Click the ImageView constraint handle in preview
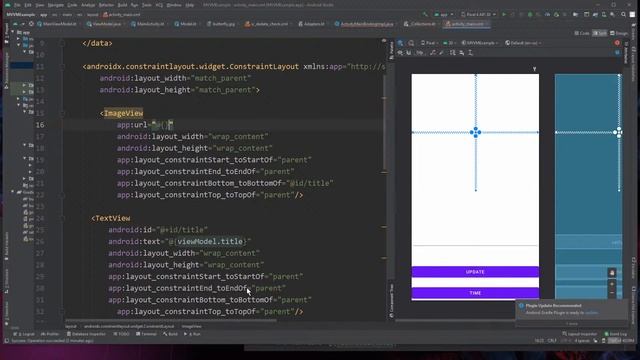This screenshot has height=360, width=640. [x=476, y=132]
